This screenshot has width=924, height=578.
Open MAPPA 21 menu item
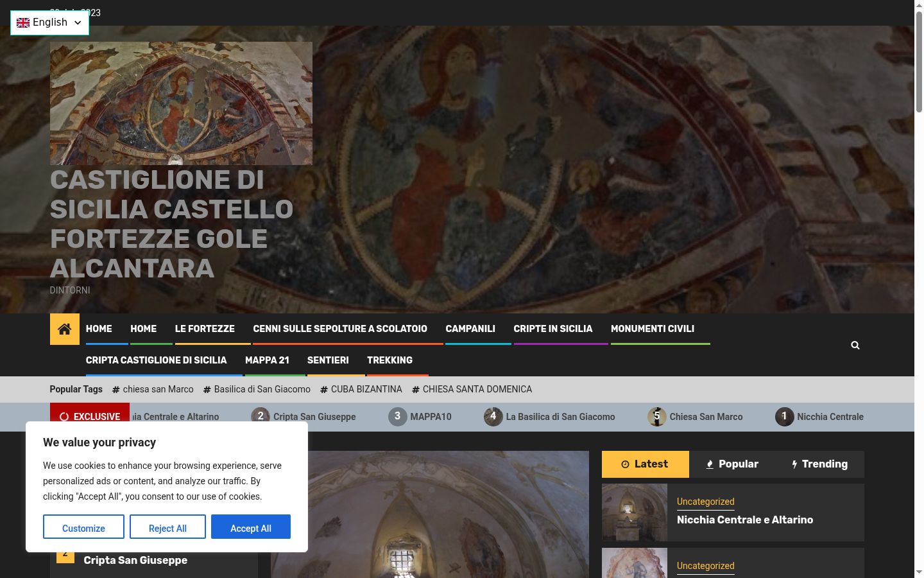[267, 360]
